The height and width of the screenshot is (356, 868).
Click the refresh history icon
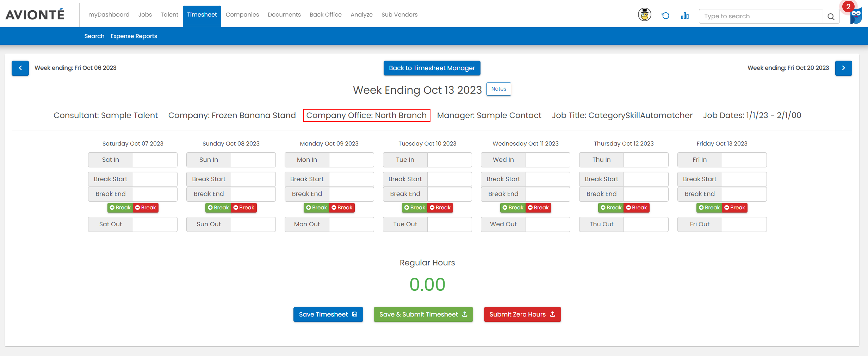tap(665, 15)
